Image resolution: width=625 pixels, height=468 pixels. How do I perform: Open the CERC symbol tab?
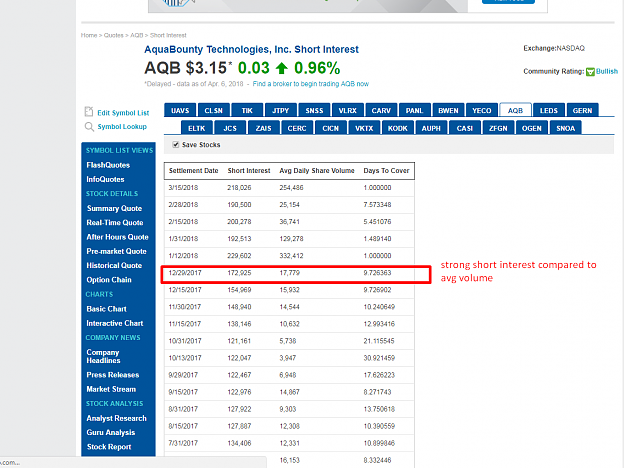coord(297,128)
